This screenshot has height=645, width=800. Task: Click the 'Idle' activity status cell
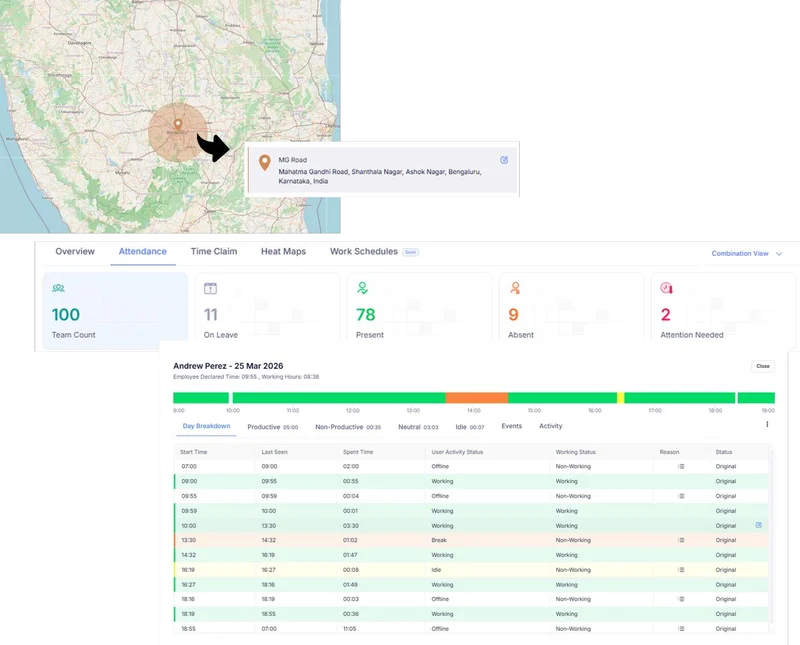click(436, 570)
